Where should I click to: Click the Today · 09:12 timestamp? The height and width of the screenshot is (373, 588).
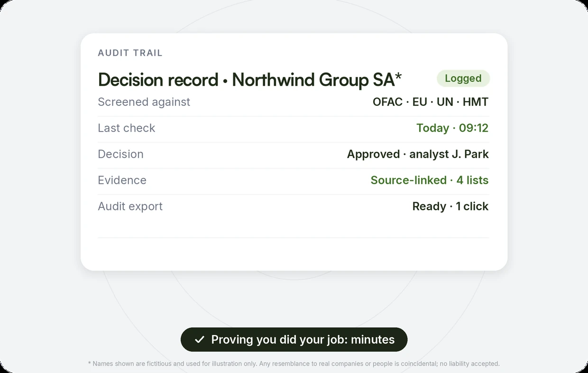click(452, 128)
